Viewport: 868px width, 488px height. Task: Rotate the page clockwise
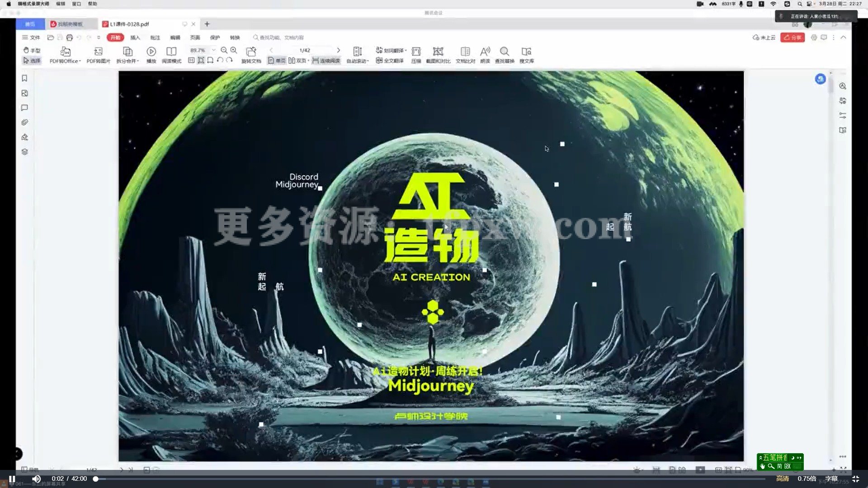[229, 60]
